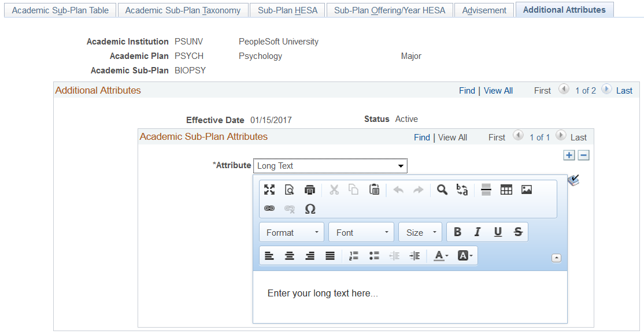This screenshot has width=644, height=334.
Task: Click the Replace icon in the editor
Action: (462, 190)
